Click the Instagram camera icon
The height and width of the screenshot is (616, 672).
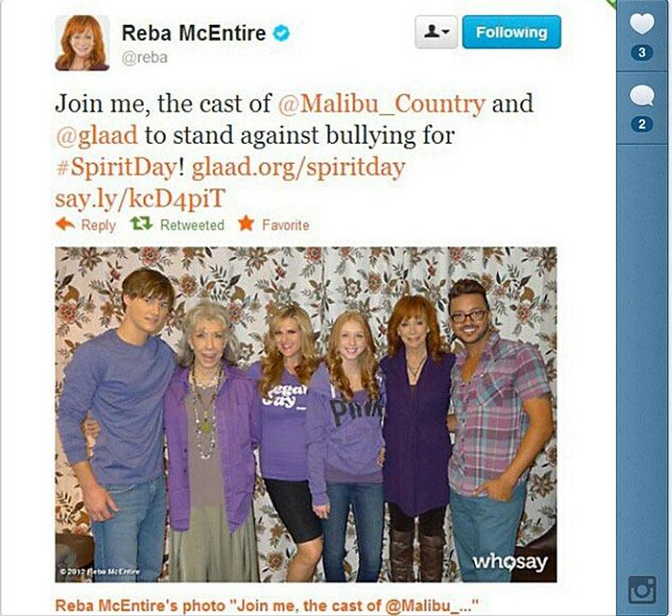pyautogui.click(x=642, y=591)
